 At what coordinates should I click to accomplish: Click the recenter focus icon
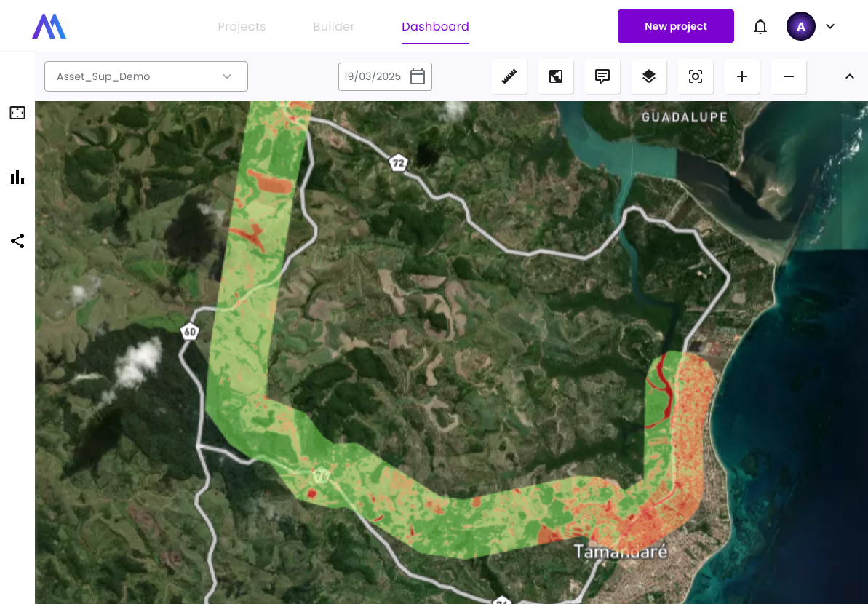click(x=696, y=76)
